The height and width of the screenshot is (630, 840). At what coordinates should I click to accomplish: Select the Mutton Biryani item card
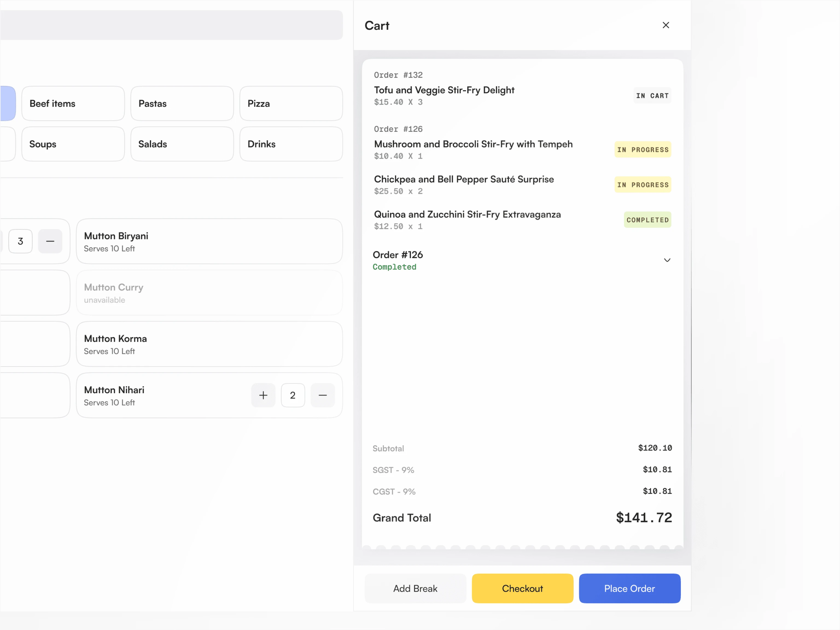point(209,241)
